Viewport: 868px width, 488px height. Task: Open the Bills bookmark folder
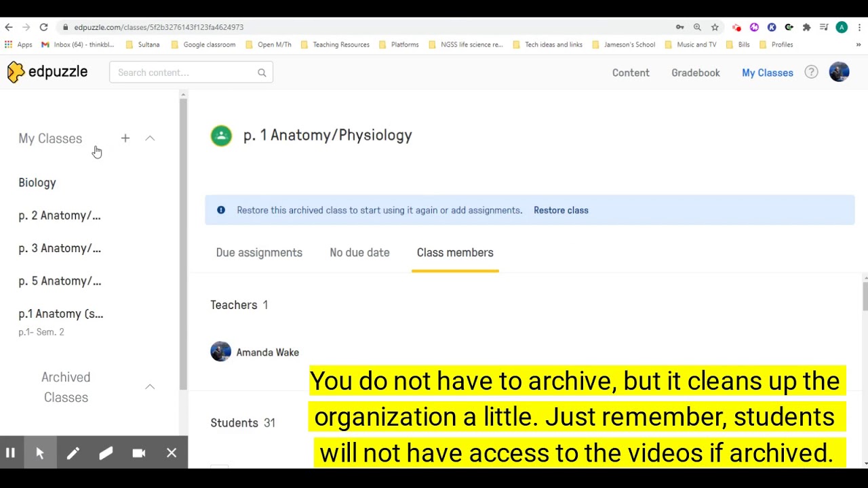[738, 45]
